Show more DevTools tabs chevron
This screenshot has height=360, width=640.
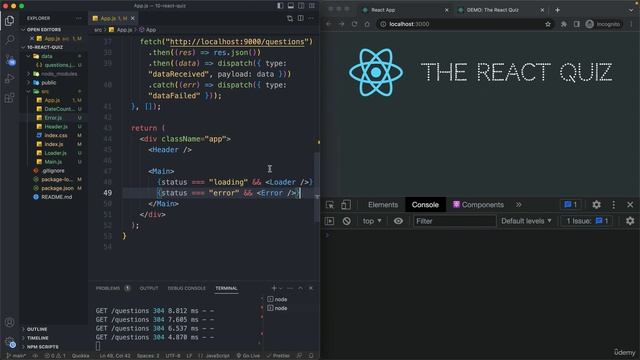click(518, 204)
